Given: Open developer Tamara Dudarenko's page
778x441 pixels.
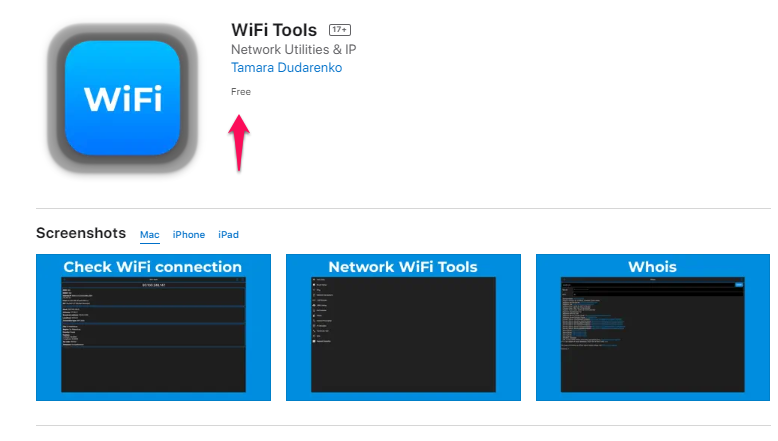Looking at the screenshot, I should click(x=286, y=67).
